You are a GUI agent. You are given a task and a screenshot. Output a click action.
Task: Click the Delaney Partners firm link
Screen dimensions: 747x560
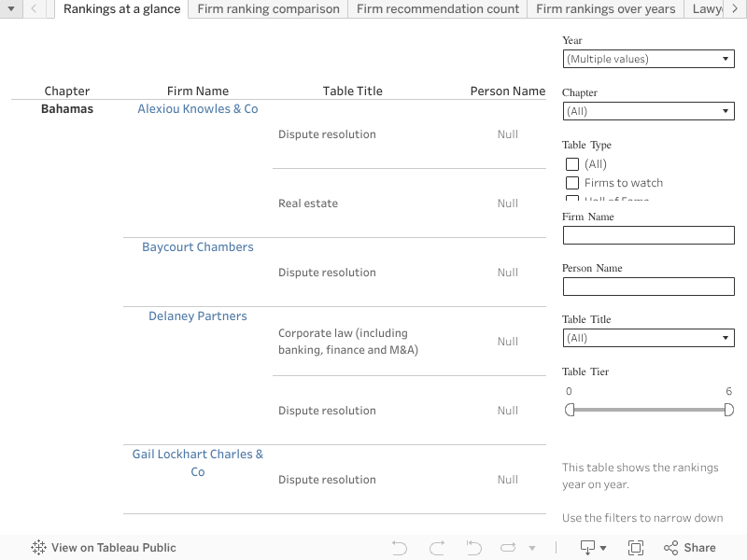pos(198,316)
